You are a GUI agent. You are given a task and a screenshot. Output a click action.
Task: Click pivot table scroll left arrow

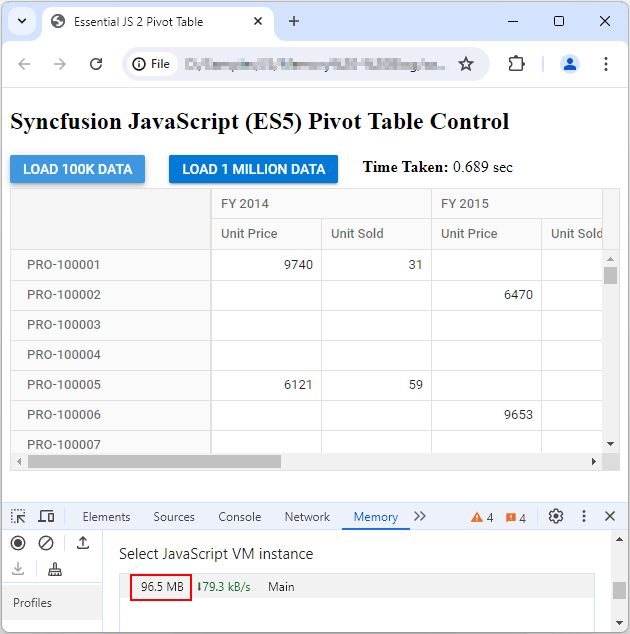[19, 461]
